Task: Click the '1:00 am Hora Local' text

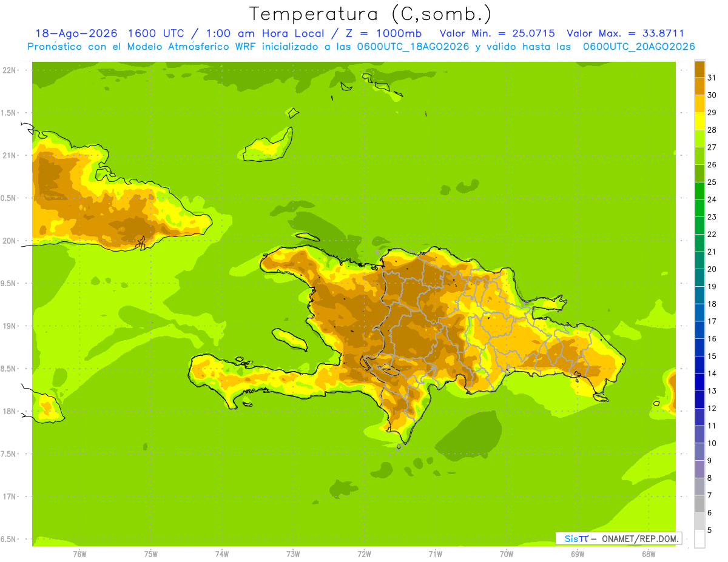Action: point(264,33)
